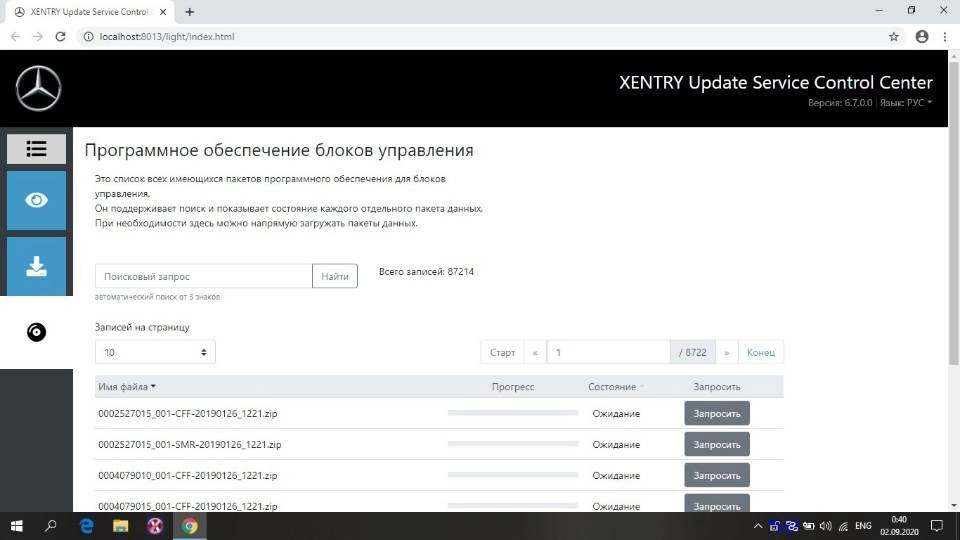Bookmark this page with star icon
Screen dimensions: 960x540
[x=894, y=37]
